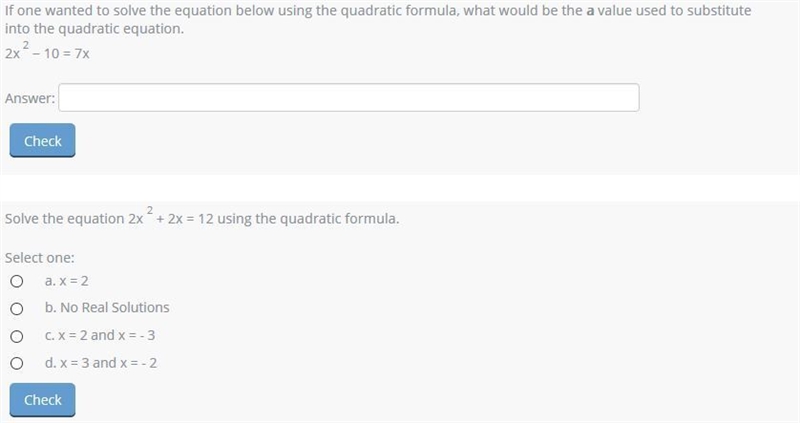Select radio button for option a
This screenshot has width=800, height=423.
pos(17,281)
